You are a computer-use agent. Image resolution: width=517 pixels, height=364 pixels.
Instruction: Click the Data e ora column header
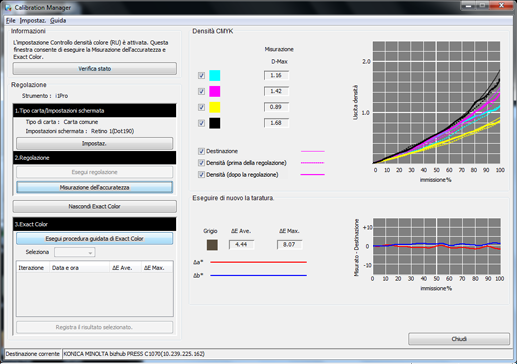click(79, 268)
